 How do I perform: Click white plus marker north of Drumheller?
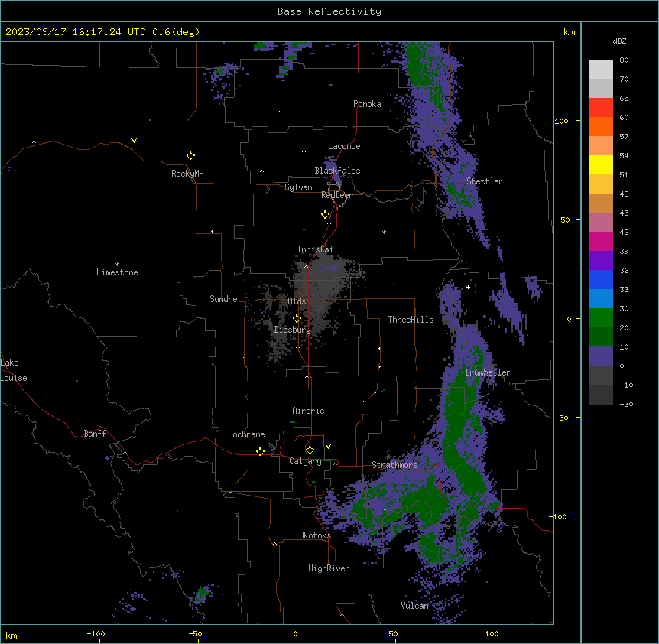pos(468,287)
